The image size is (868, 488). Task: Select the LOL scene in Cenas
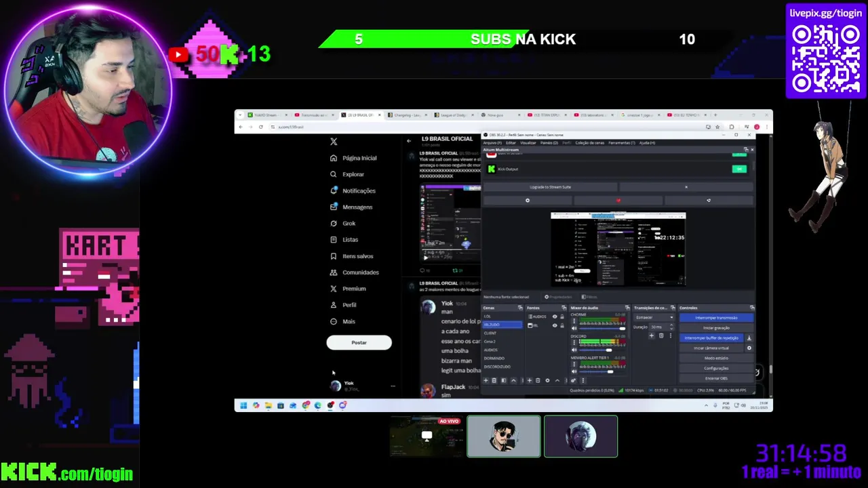point(502,317)
